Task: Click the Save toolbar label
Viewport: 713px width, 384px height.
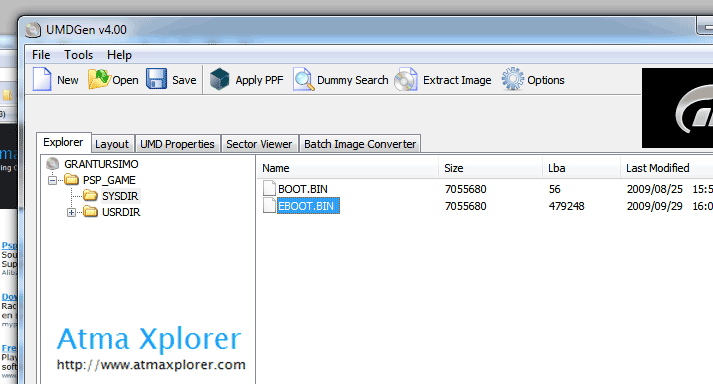Action: (x=184, y=80)
